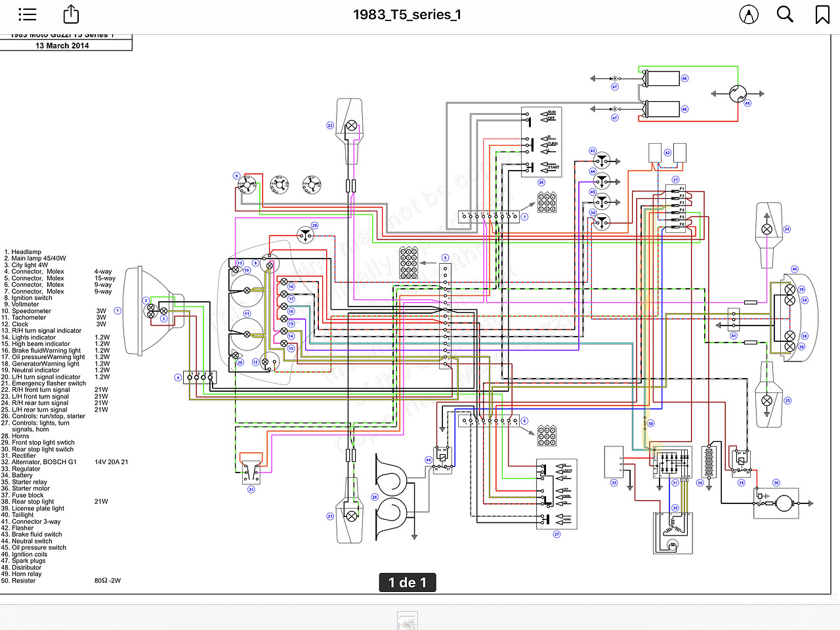840x630 pixels.
Task: Select legend entry '32. Alternator, BOSCH G1'
Action: coord(39,462)
